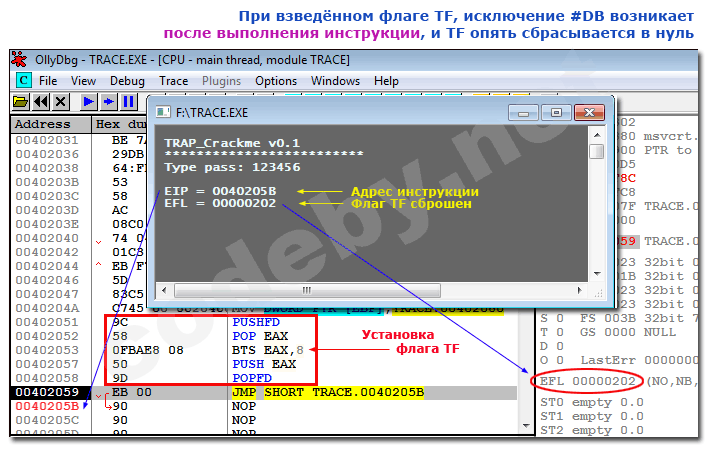This screenshot has height=449, width=711.
Task: Select address row 0040203E
Action: tap(47, 224)
